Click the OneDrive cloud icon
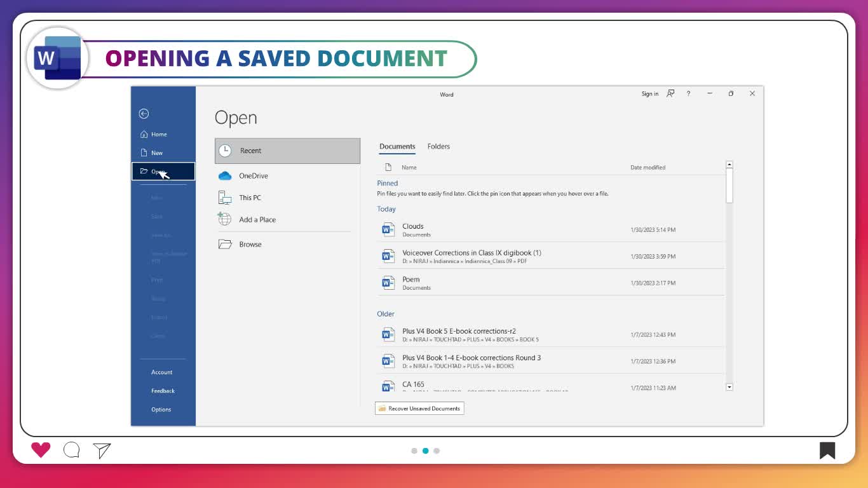The width and height of the screenshot is (868, 488). (225, 176)
